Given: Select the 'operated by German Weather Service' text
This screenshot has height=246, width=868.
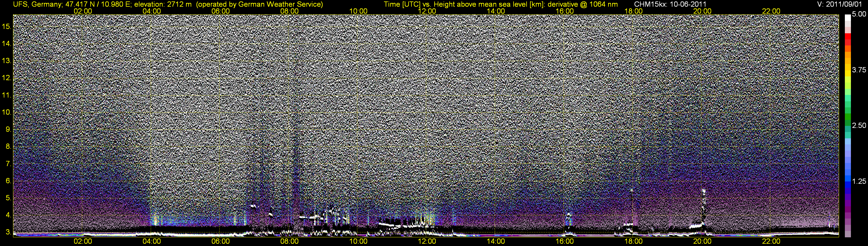Looking at the screenshot, I should 260,4.
